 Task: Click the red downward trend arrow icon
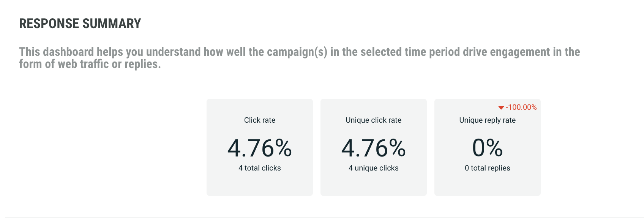(x=501, y=108)
